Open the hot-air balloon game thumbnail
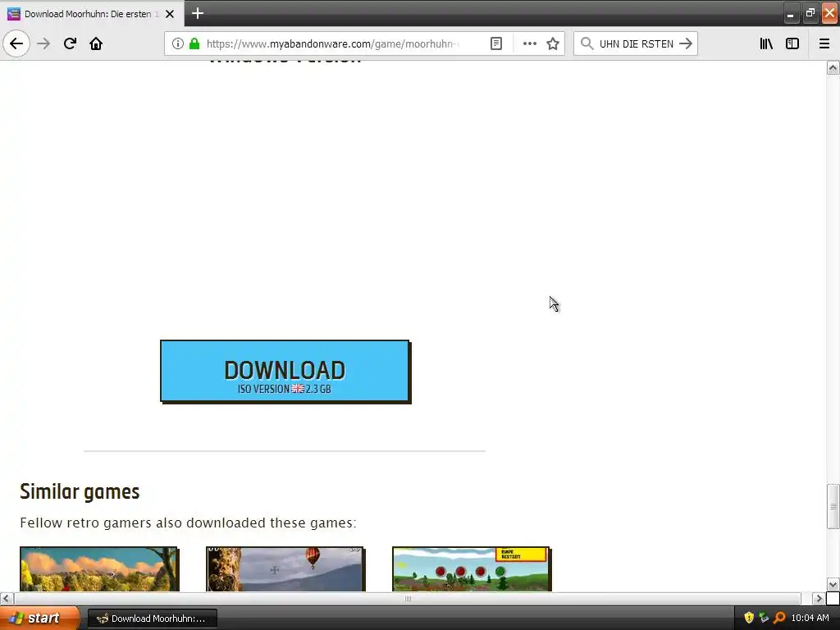 click(285, 569)
